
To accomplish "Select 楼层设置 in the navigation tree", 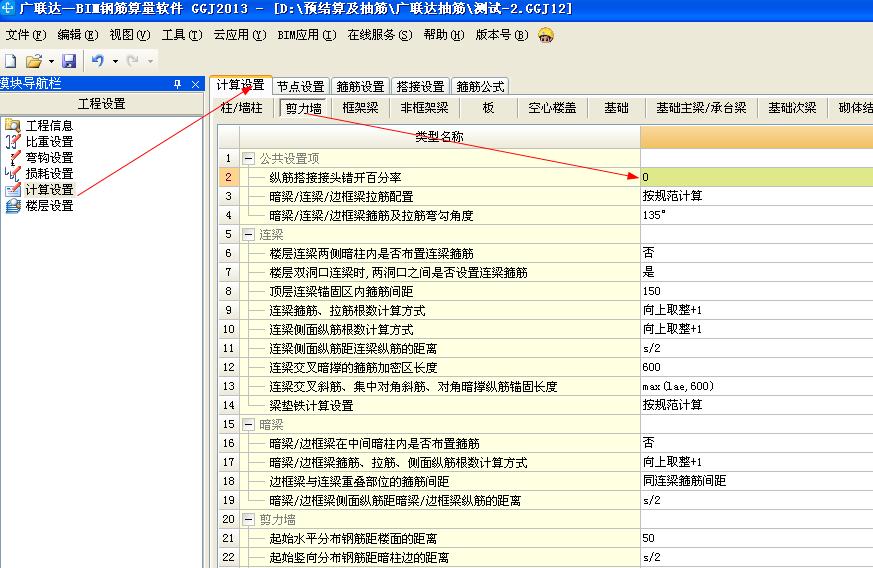I will (50, 205).
